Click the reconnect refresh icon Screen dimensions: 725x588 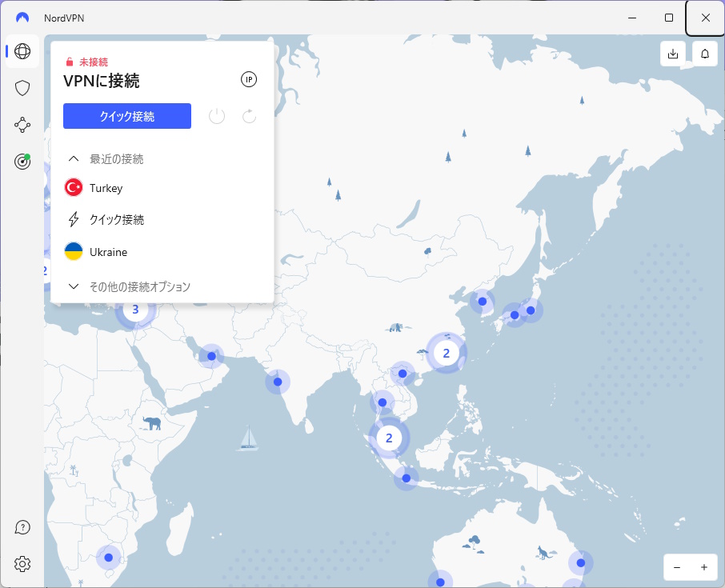click(x=249, y=116)
